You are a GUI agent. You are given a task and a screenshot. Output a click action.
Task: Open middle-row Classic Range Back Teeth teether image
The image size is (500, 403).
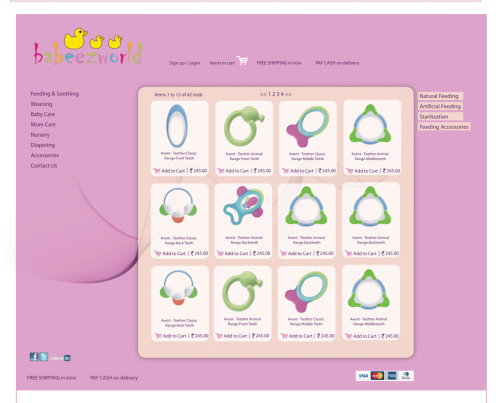pyautogui.click(x=178, y=206)
